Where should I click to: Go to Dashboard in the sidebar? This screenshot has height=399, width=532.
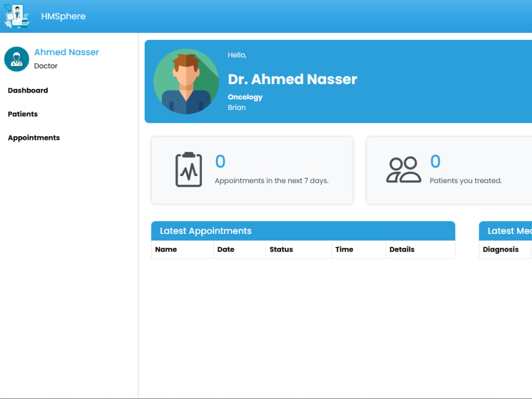[x=28, y=90]
